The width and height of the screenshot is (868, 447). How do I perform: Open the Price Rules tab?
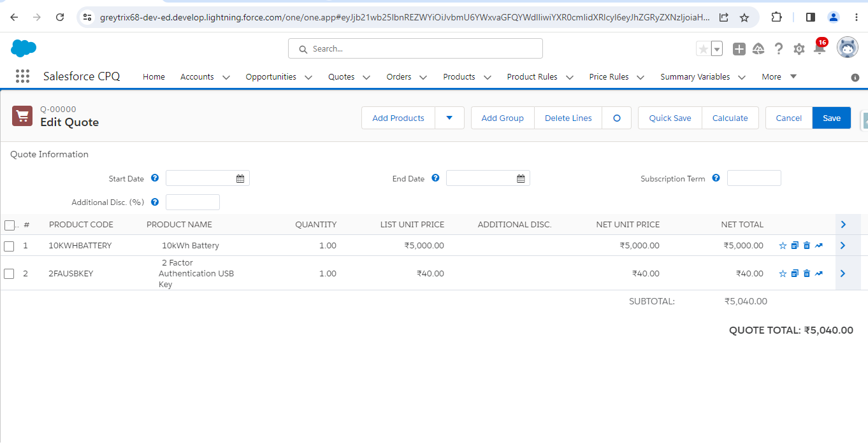[x=609, y=76]
